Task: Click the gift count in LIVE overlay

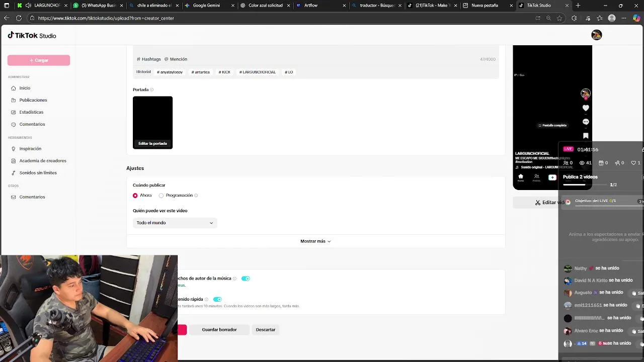Action: pos(603,163)
